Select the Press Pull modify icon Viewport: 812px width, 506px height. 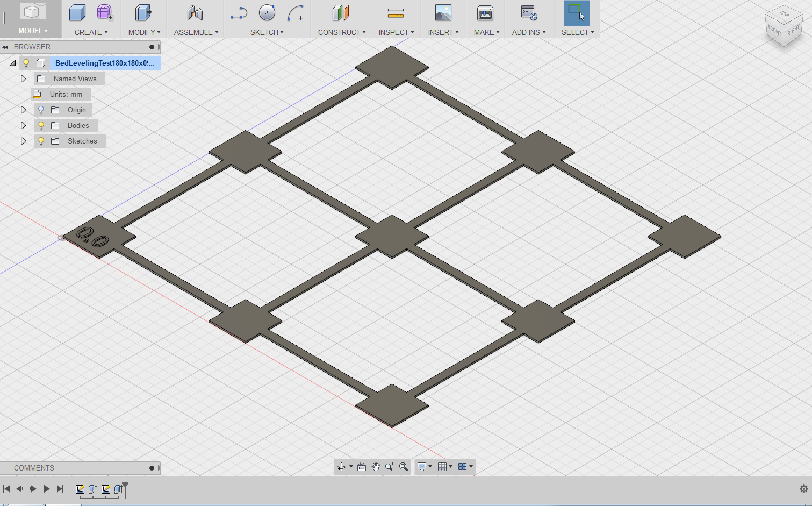[x=143, y=13]
